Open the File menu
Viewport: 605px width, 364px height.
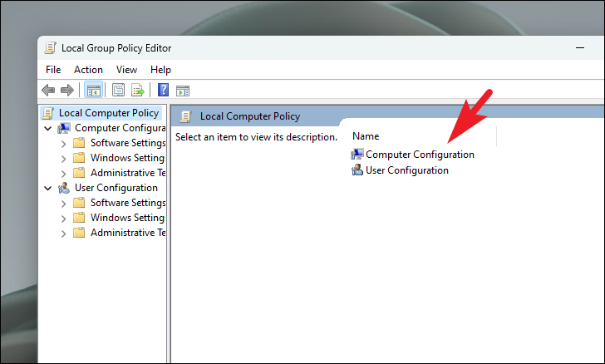click(x=53, y=70)
